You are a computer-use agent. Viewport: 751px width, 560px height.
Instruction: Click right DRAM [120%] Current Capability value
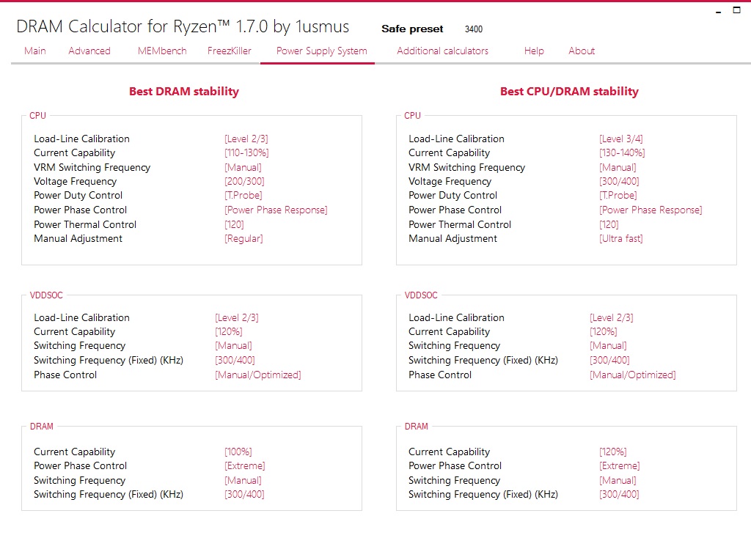(612, 452)
